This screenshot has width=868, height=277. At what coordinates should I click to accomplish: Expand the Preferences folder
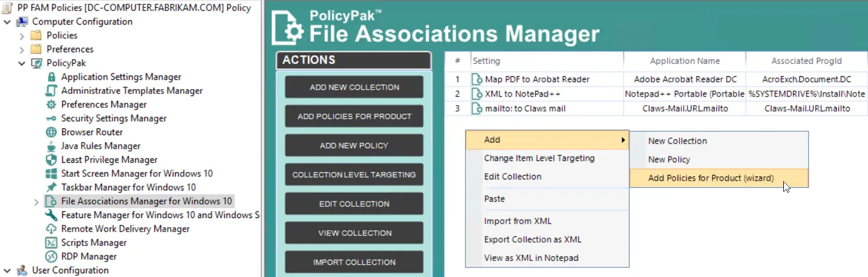(22, 49)
